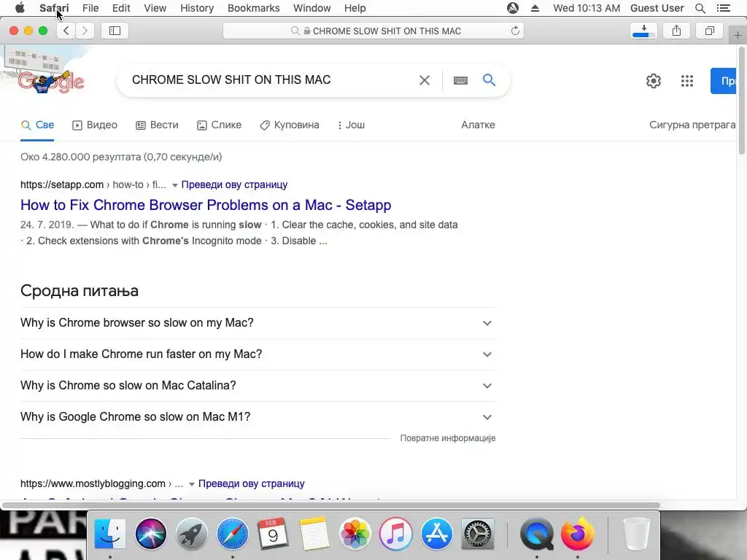This screenshot has height=560, width=747.
Task: Expand 'Why is Google Chrome so slow on Mac M1?'
Action: click(258, 417)
